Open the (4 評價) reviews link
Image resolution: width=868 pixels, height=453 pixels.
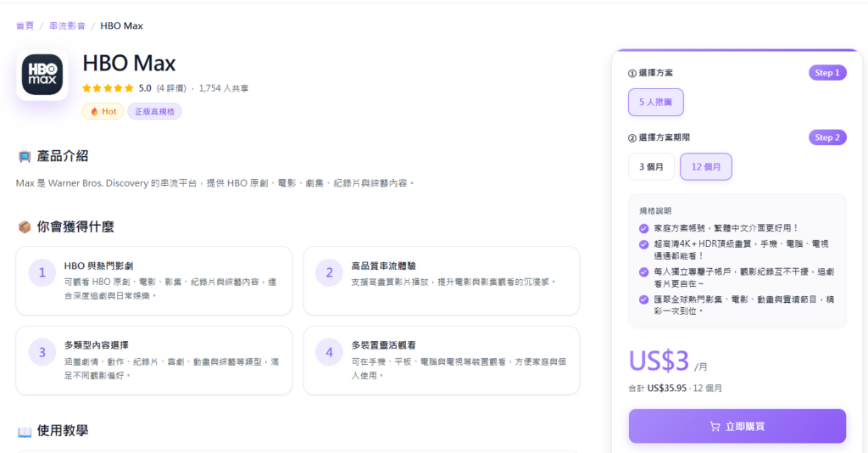(171, 88)
